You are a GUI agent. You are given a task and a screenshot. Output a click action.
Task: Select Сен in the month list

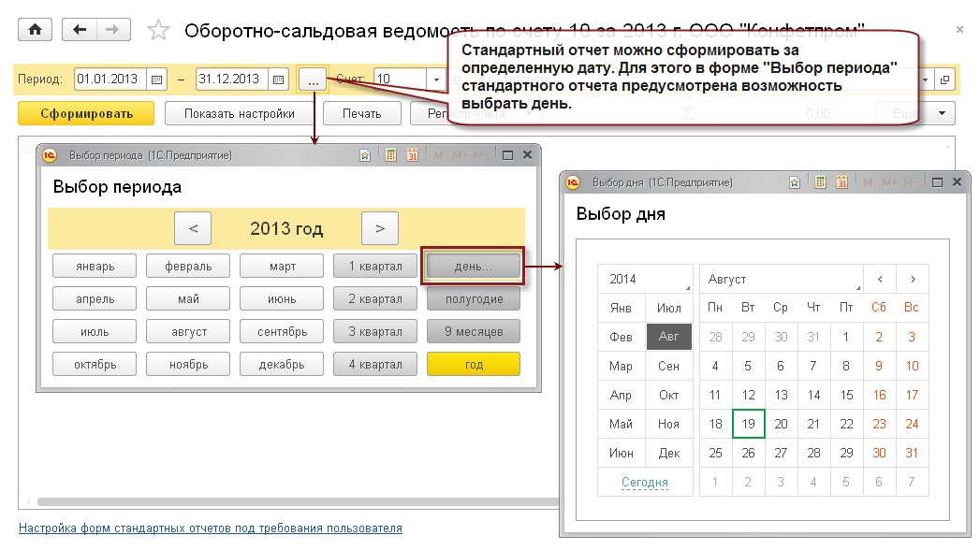click(x=668, y=367)
